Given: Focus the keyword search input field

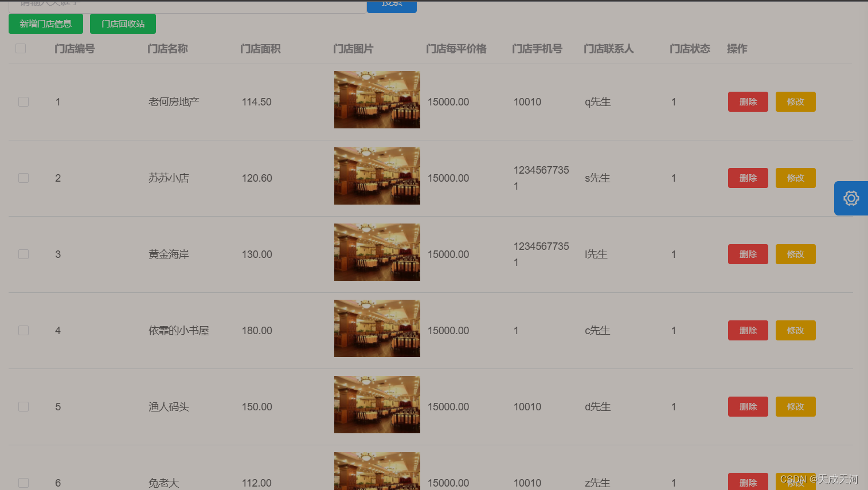Looking at the screenshot, I should [x=187, y=6].
